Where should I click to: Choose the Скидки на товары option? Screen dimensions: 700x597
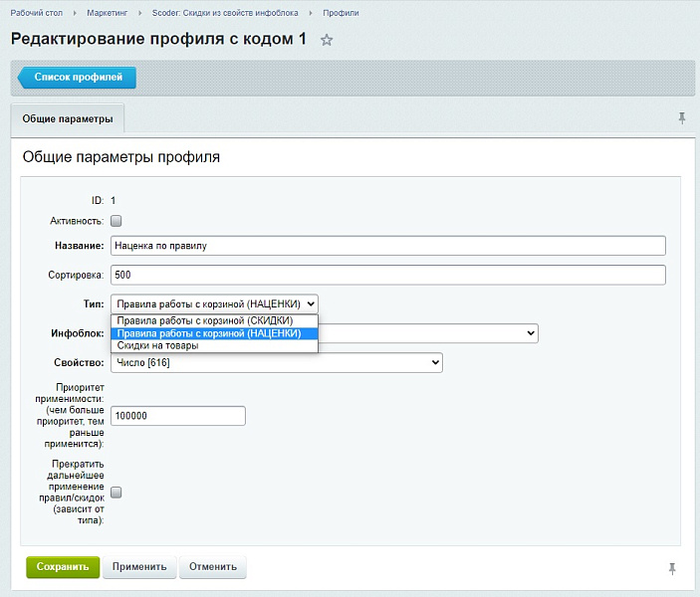pyautogui.click(x=158, y=346)
